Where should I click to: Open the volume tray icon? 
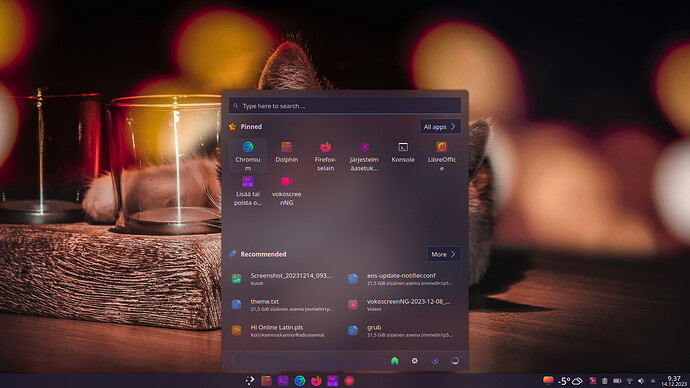641,381
